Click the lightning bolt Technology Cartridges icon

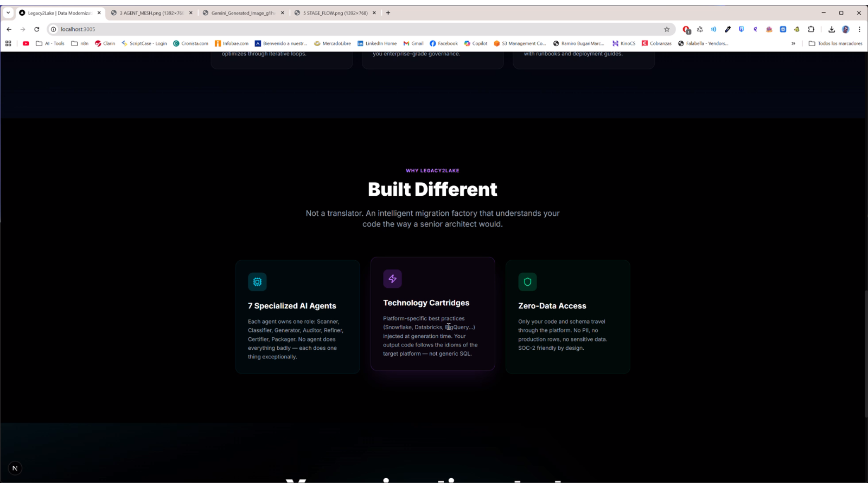392,279
